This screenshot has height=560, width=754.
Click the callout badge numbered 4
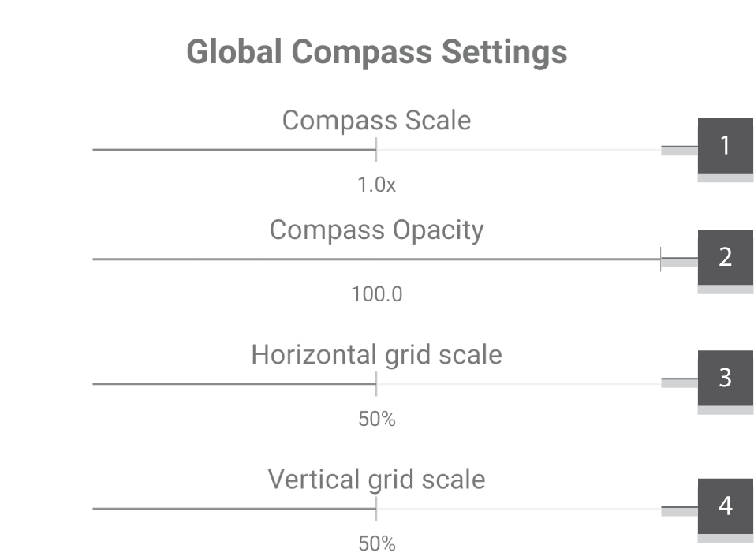tap(725, 506)
